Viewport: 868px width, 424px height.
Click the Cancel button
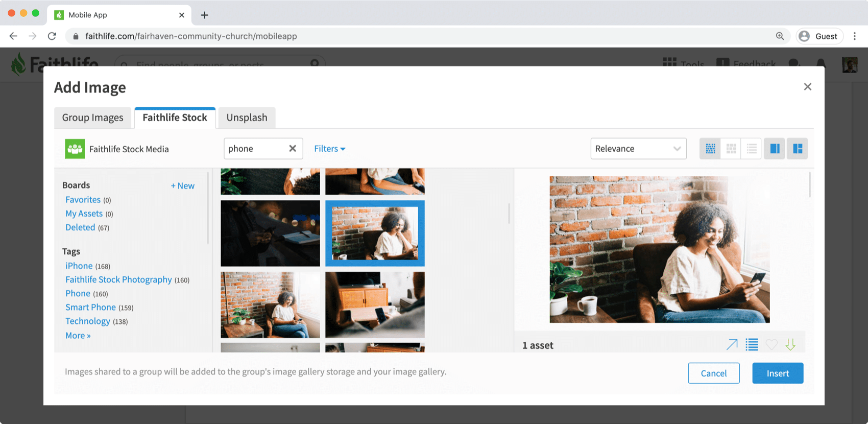click(713, 373)
